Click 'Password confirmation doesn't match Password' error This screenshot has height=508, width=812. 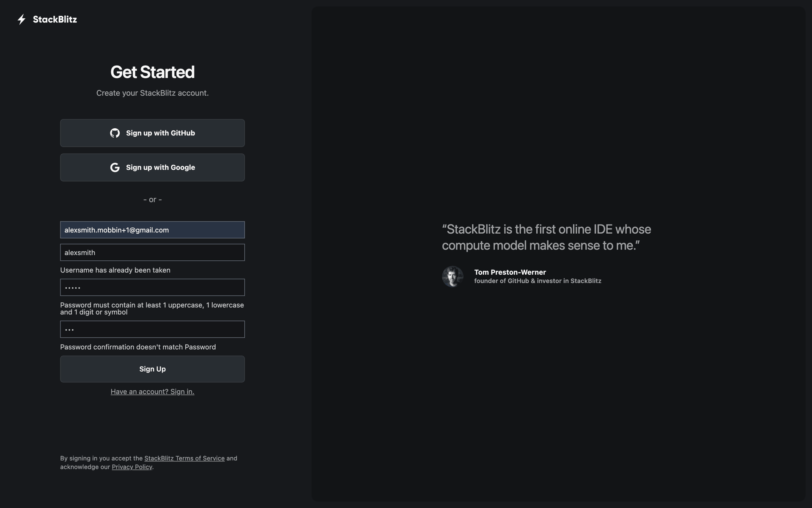tap(138, 347)
